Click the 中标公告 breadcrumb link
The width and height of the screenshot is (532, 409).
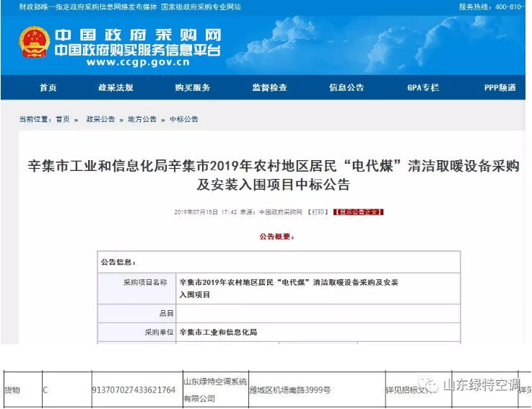coord(184,119)
